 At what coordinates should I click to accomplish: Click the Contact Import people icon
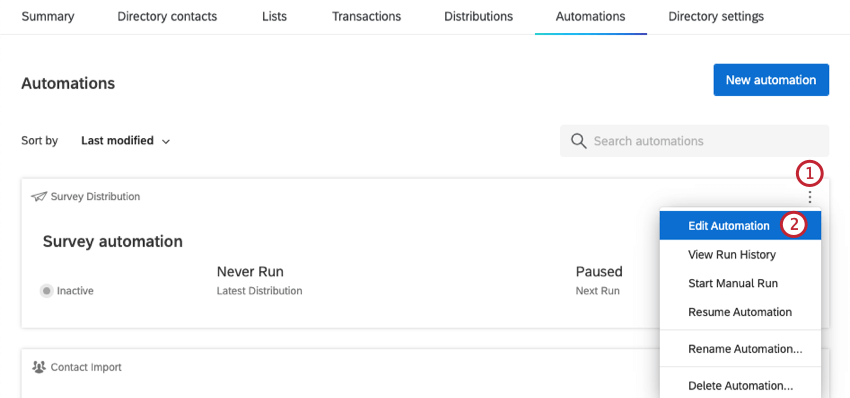(x=39, y=367)
